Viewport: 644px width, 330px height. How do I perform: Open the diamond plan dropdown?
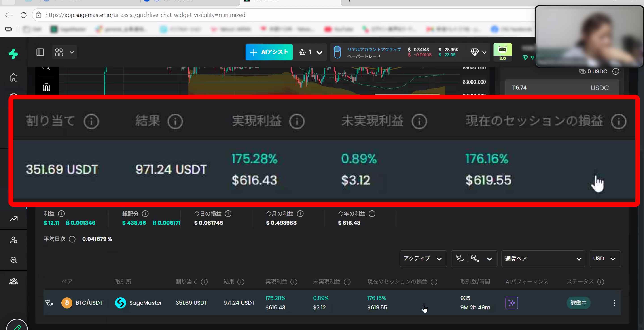(478, 52)
